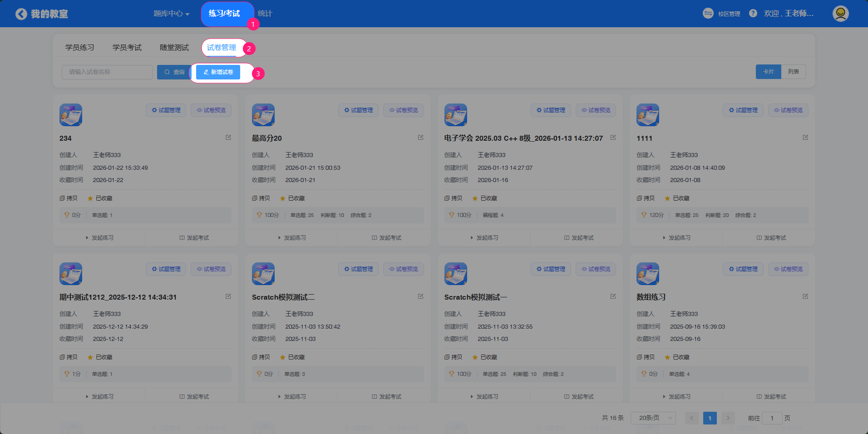868x434 pixels.
Task: Expand the 题库中心 dropdown menu
Action: (171, 14)
